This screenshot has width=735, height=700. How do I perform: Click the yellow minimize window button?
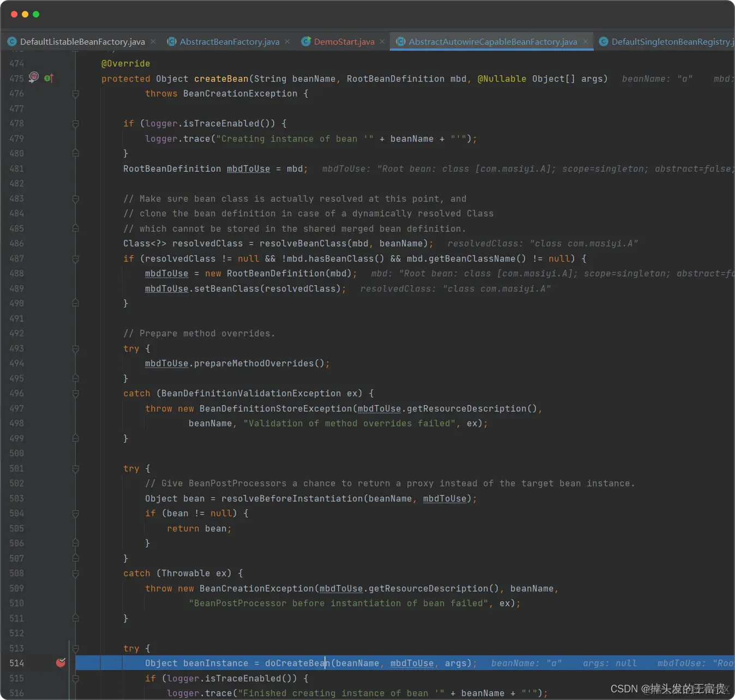25,14
